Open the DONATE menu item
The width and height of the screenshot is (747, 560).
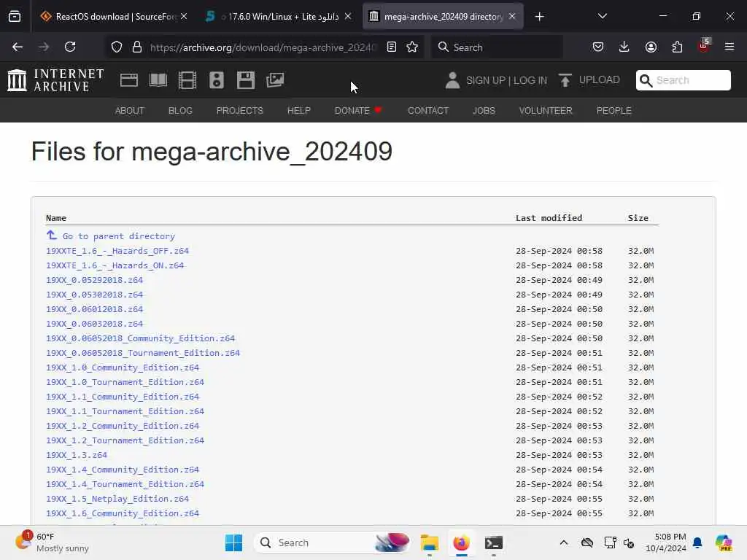point(358,111)
